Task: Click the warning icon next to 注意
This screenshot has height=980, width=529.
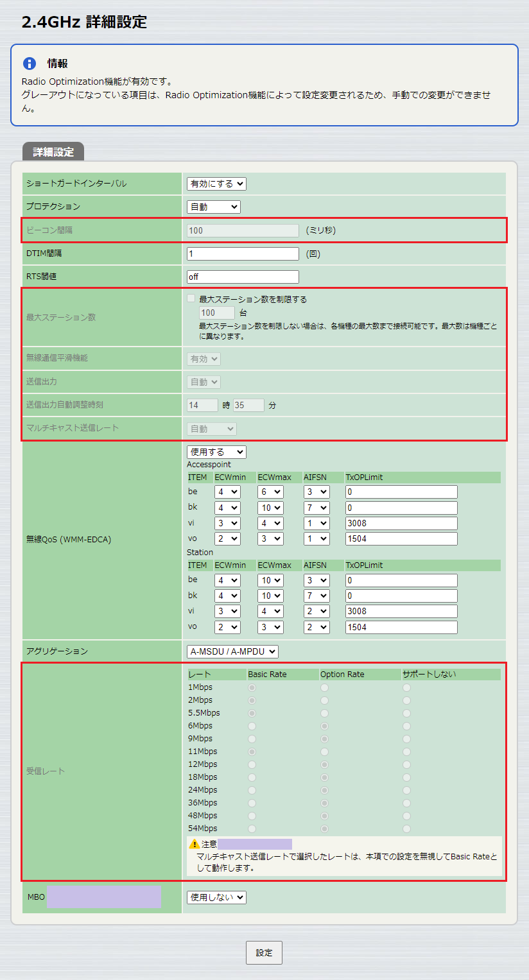Action: (193, 844)
